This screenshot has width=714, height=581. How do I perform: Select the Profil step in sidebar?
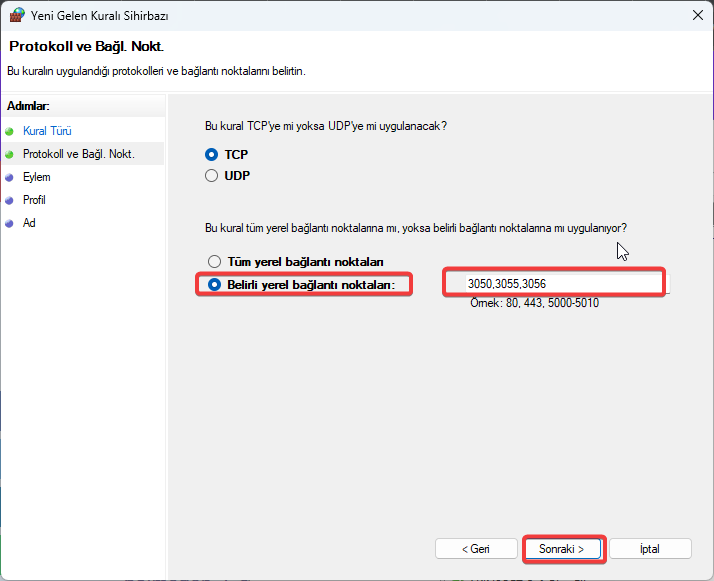coord(34,200)
